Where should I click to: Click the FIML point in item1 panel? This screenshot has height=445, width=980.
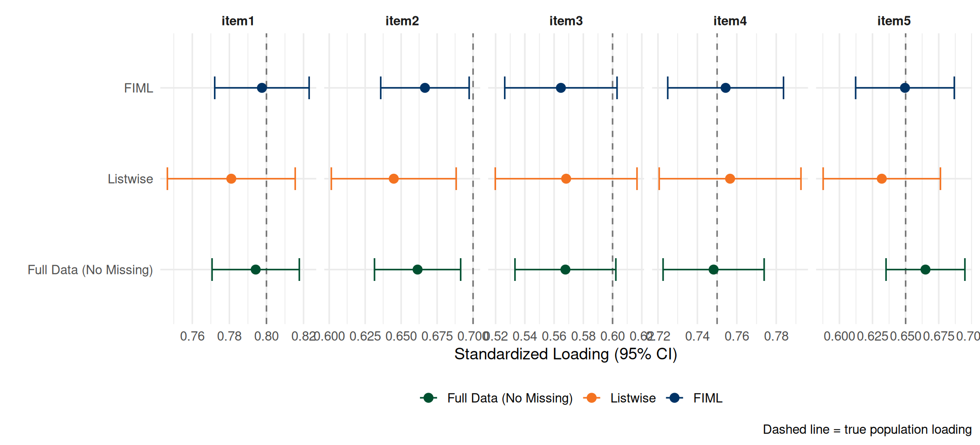click(262, 88)
